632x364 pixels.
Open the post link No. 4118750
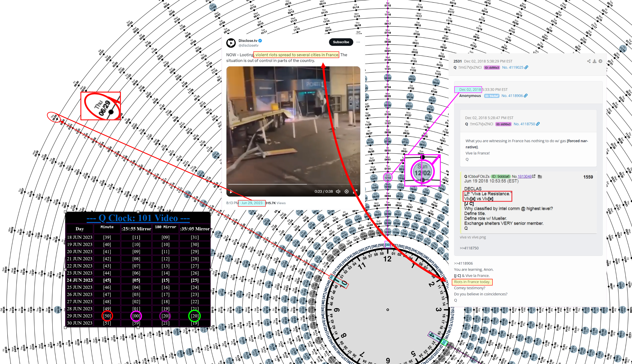[x=524, y=124]
